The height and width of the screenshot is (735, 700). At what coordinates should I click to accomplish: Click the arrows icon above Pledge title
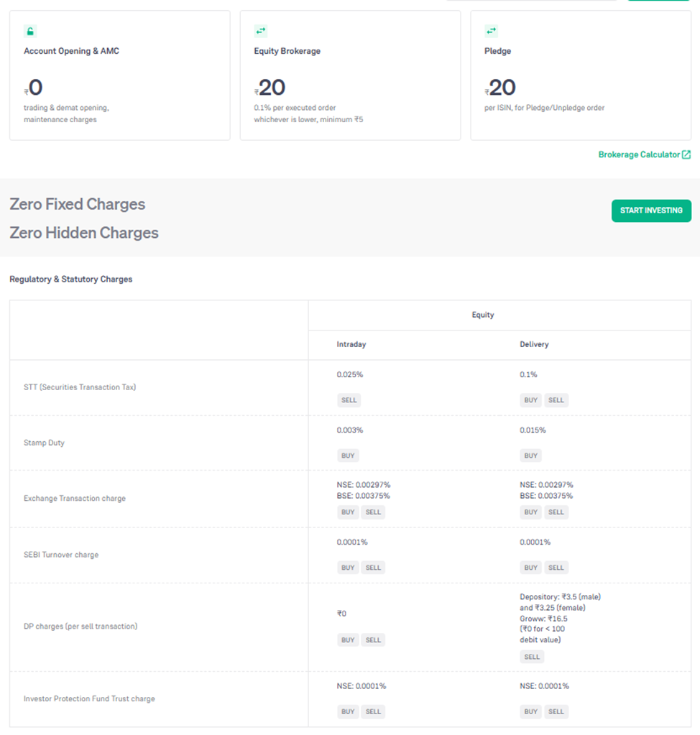[x=491, y=31]
